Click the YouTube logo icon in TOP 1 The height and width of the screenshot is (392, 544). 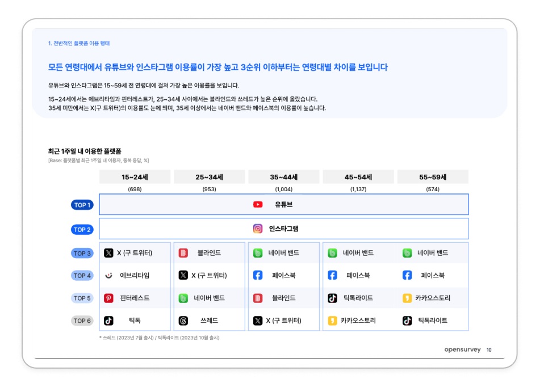click(258, 204)
